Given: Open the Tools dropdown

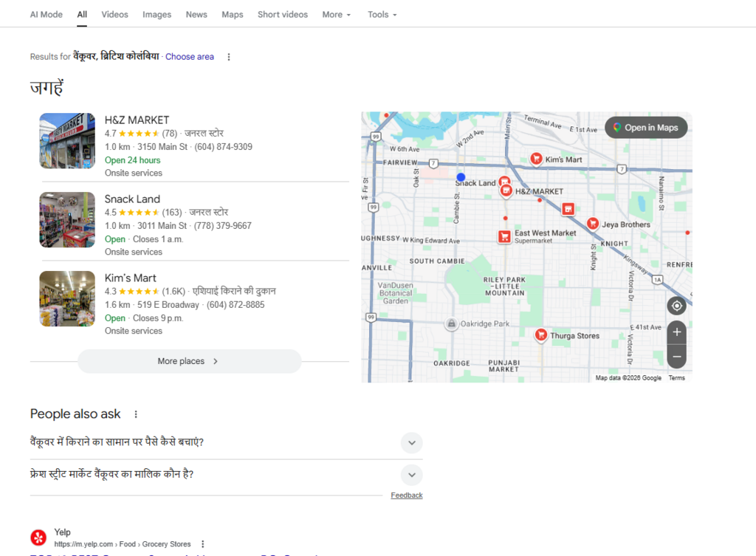Looking at the screenshot, I should 382,14.
